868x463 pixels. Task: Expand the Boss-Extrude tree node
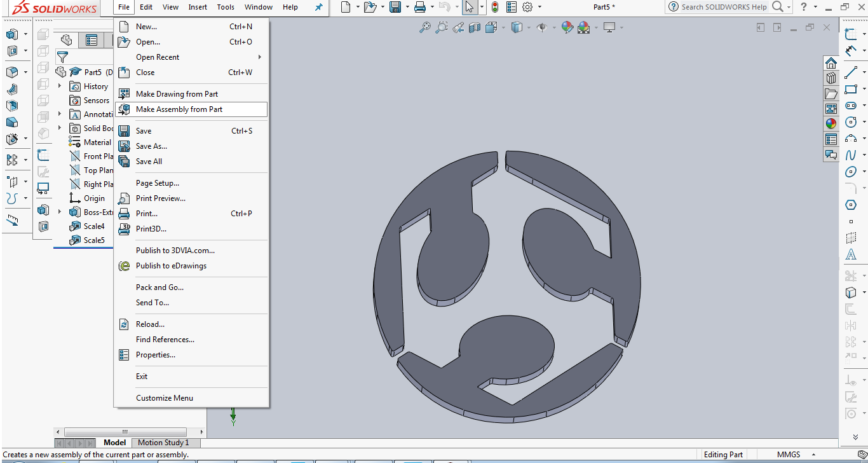click(60, 212)
